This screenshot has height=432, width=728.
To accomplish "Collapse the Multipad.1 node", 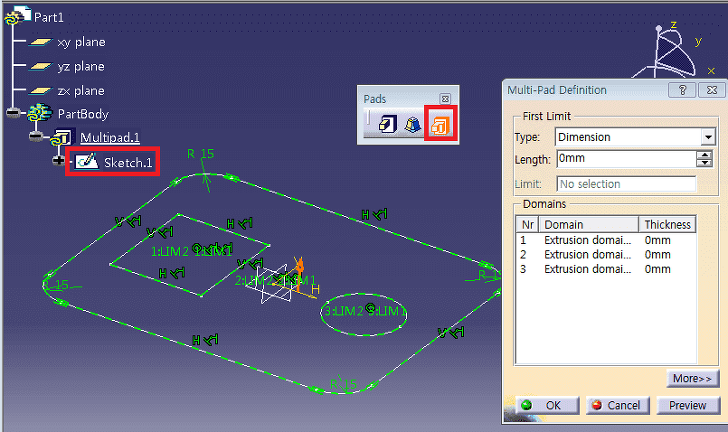I will pyautogui.click(x=35, y=136).
